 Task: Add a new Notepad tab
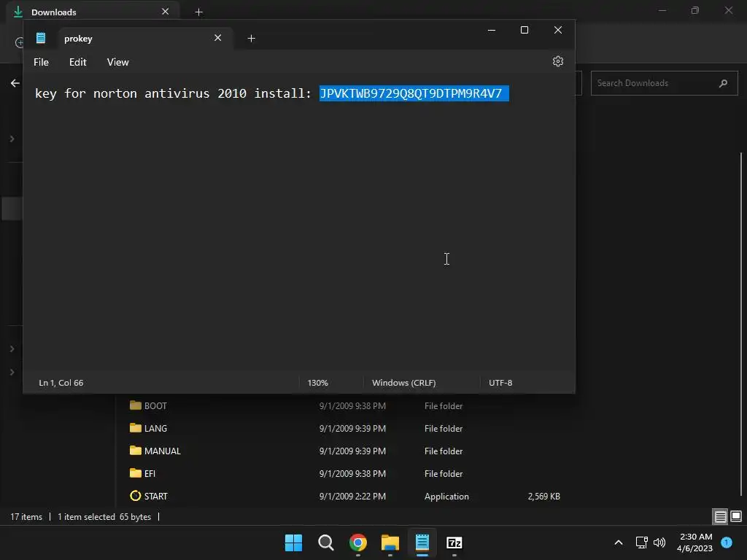[251, 39]
